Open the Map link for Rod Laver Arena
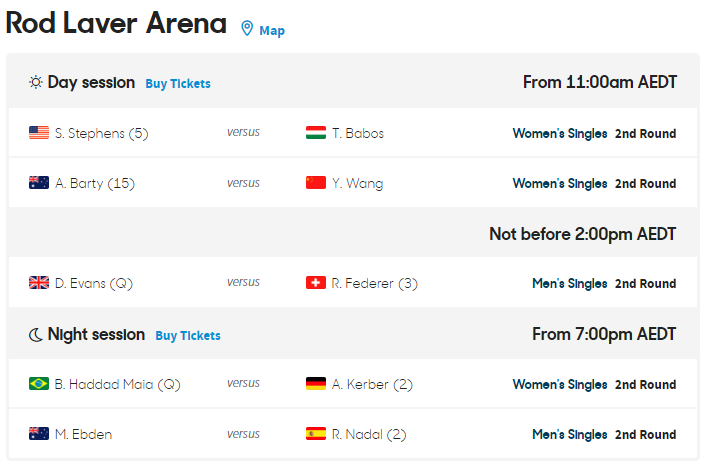 coord(272,30)
